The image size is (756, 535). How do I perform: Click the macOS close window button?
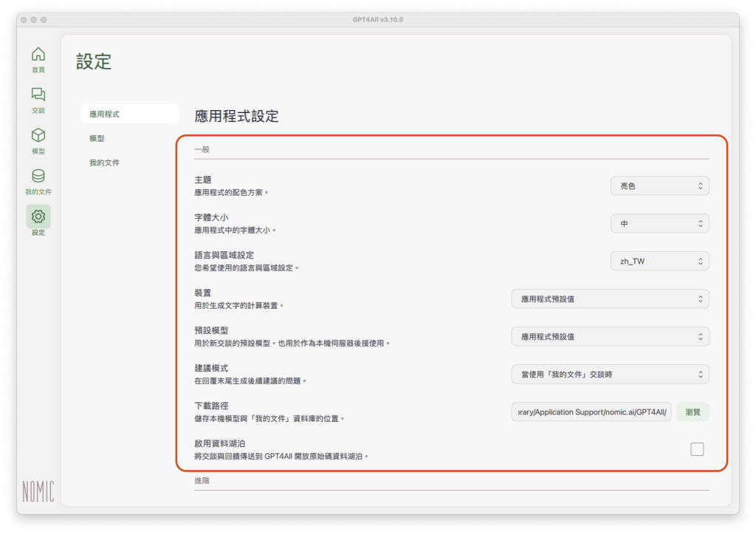tap(24, 19)
